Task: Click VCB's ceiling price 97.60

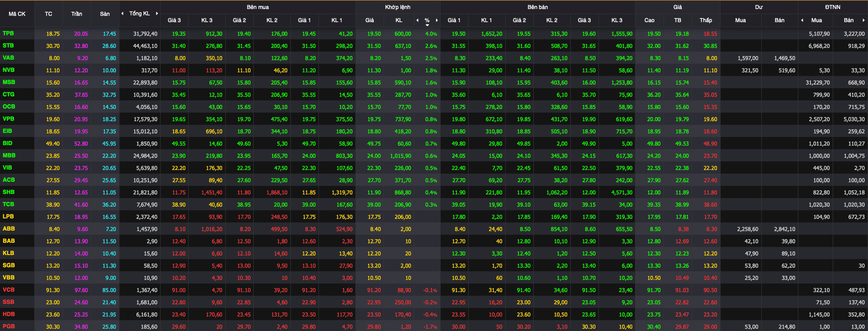Action: pos(81,290)
